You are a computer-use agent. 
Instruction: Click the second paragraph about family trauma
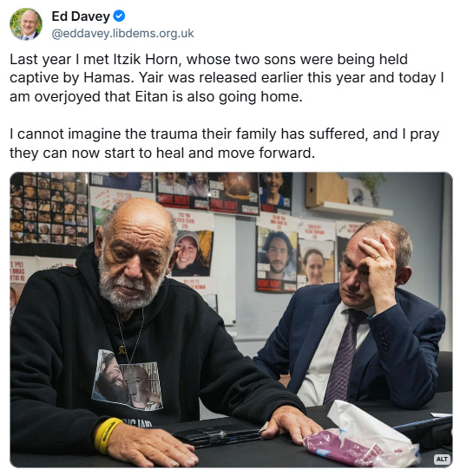coord(225,143)
